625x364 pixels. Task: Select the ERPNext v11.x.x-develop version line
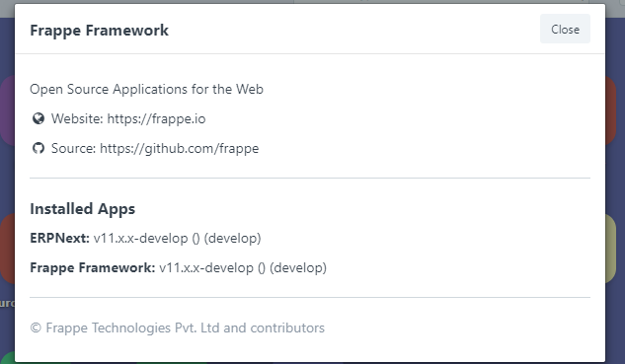point(145,238)
